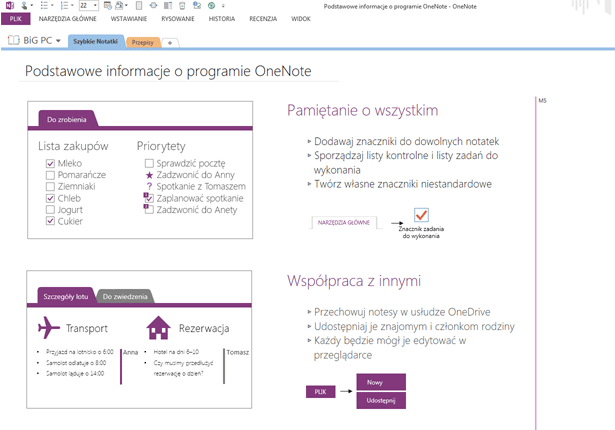The image size is (615, 430).
Task: Click the clipboard-shaped icon in quick access toolbar
Action: point(182,5)
